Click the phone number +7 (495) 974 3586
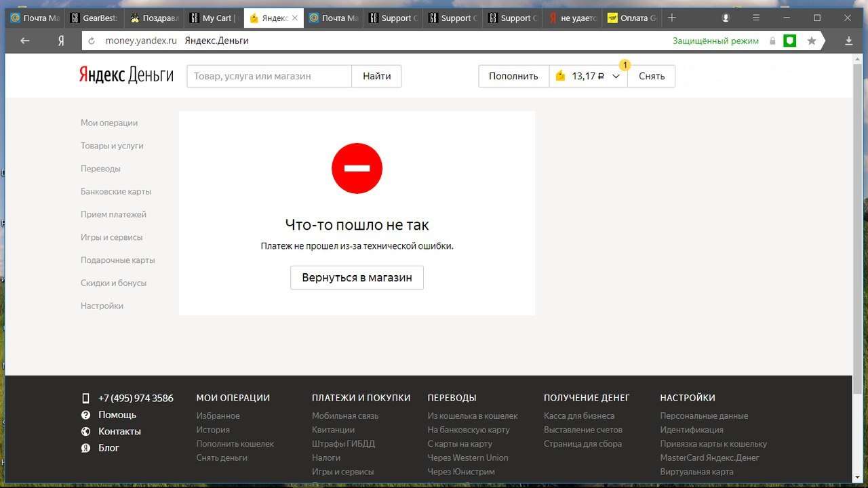This screenshot has height=488, width=868. [x=136, y=399]
